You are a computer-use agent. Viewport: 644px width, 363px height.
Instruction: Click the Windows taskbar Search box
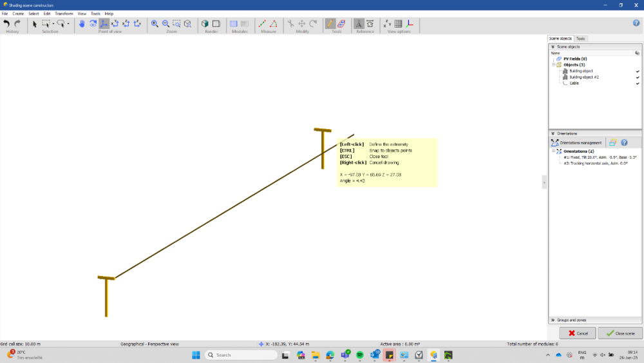click(x=241, y=355)
